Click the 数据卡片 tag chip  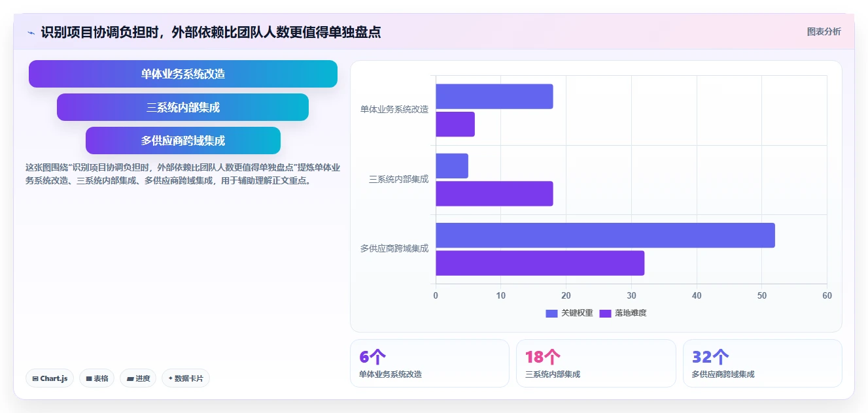[186, 378]
